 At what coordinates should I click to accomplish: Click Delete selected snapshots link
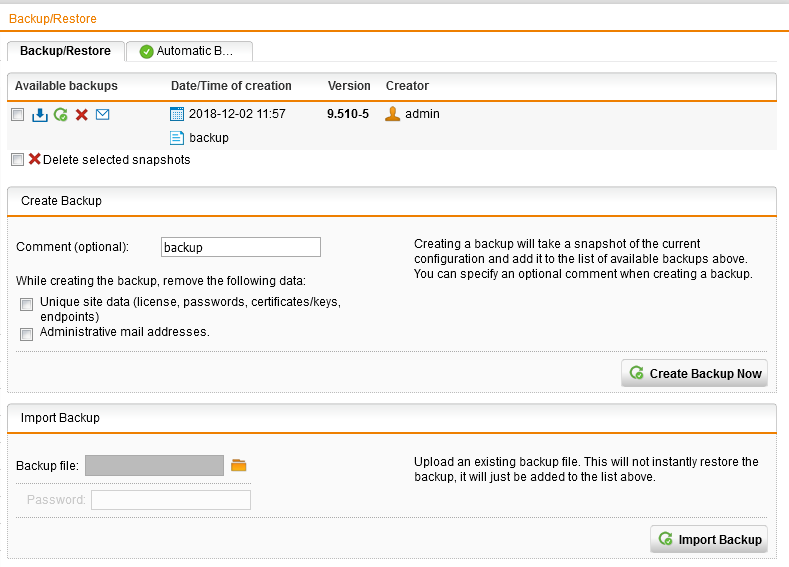click(x=116, y=160)
